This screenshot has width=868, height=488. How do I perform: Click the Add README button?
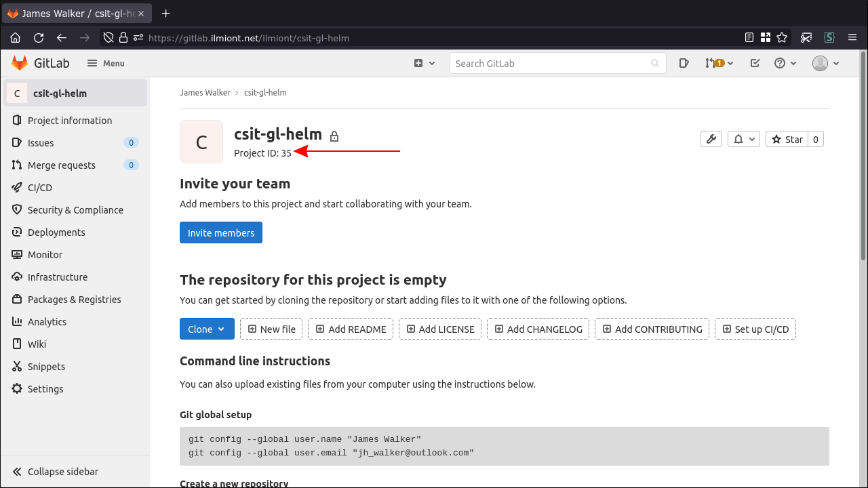tap(350, 329)
